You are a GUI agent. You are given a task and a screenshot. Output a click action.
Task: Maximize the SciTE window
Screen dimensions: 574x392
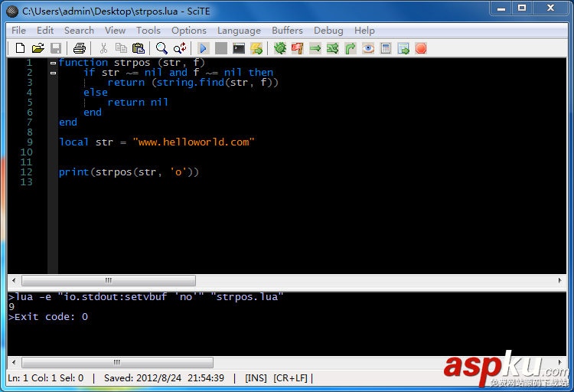tap(522, 8)
